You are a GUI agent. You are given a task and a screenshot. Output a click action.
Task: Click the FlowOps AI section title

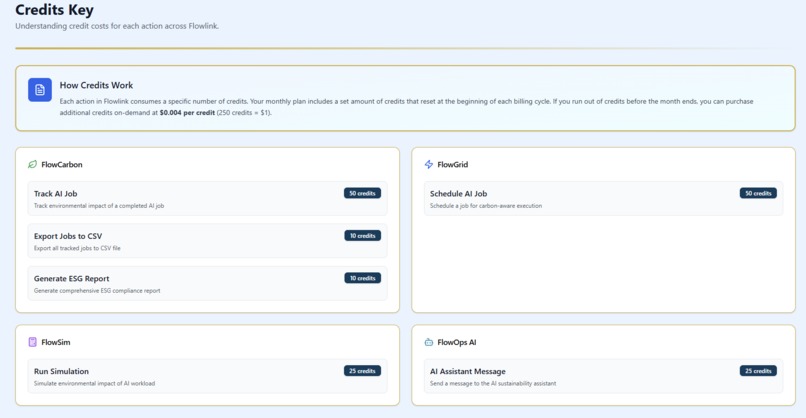[456, 342]
